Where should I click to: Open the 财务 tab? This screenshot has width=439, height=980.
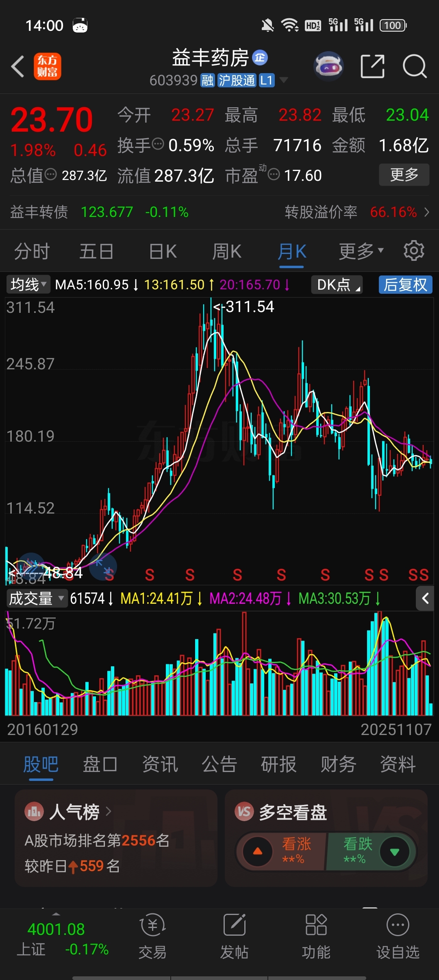point(338,764)
